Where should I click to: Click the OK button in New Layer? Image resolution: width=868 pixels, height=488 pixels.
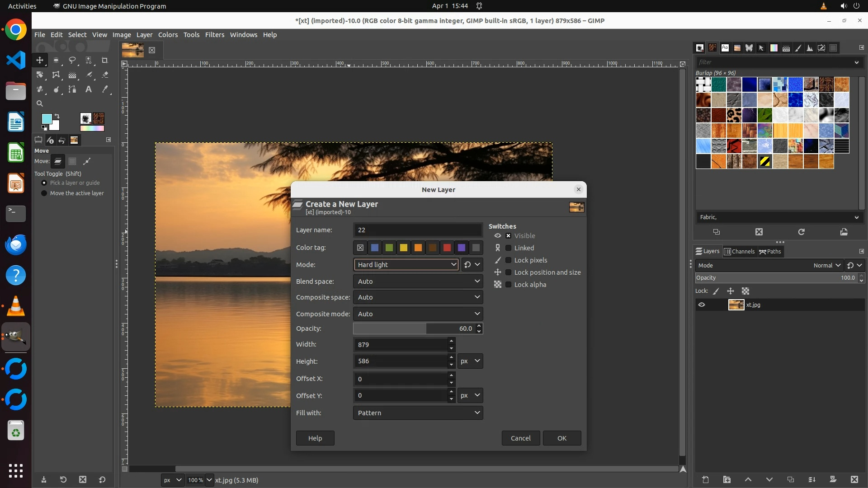561,438
